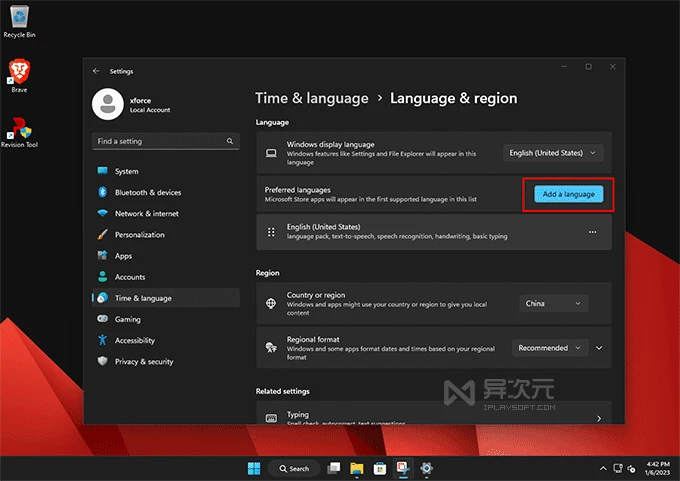This screenshot has width=680, height=481.
Task: Click the back arrow in Settings
Action: tap(96, 71)
